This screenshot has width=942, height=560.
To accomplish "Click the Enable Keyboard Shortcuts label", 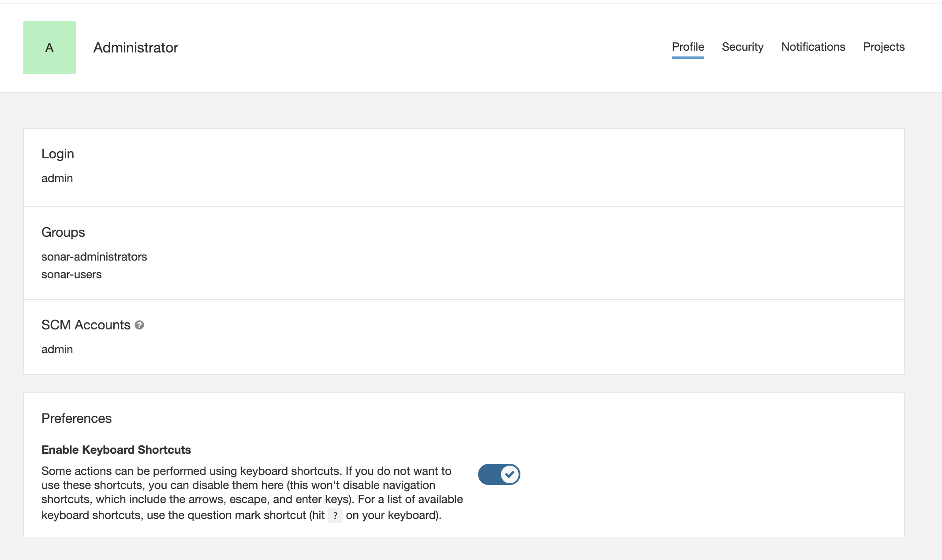I will 116,450.
